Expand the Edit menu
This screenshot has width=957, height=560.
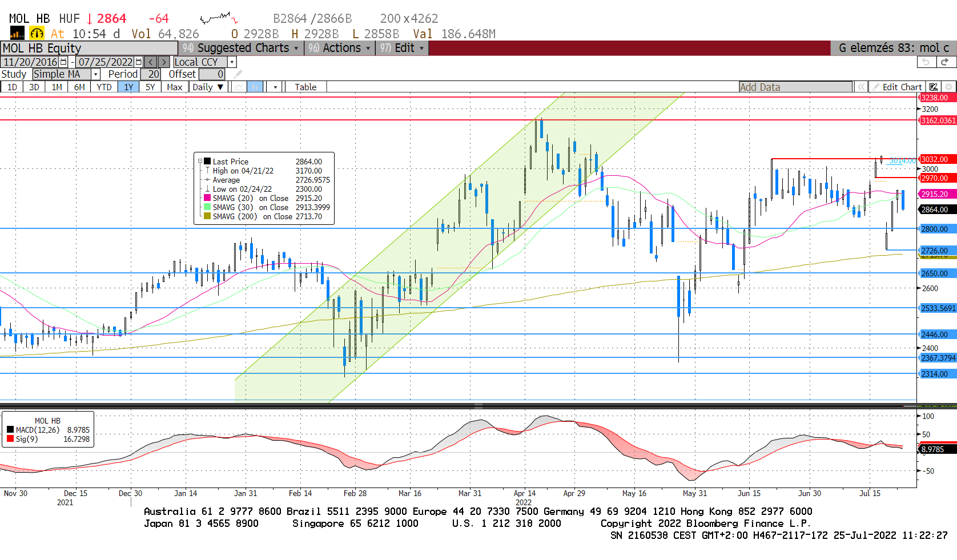pyautogui.click(x=403, y=48)
